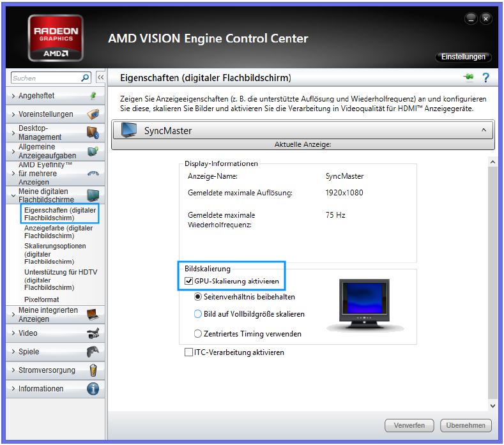Click the Video camera icon
This screenshot has width=504, height=445.
pyautogui.click(x=93, y=333)
